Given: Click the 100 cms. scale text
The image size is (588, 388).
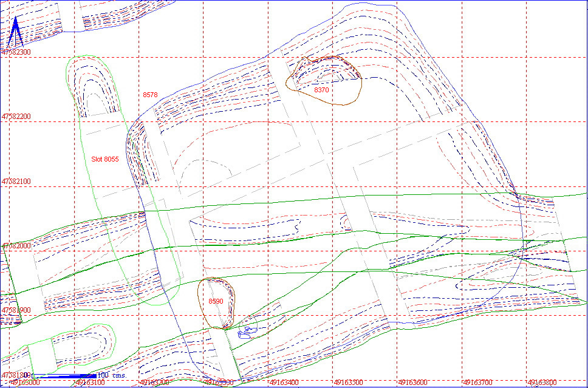Looking at the screenshot, I should pos(111,376).
